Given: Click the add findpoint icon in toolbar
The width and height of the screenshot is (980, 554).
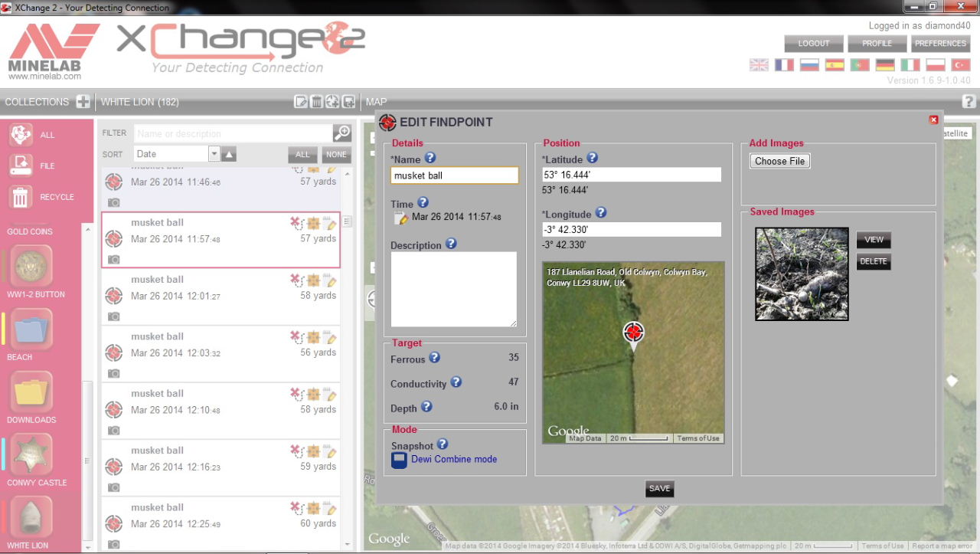Looking at the screenshot, I should tap(332, 101).
